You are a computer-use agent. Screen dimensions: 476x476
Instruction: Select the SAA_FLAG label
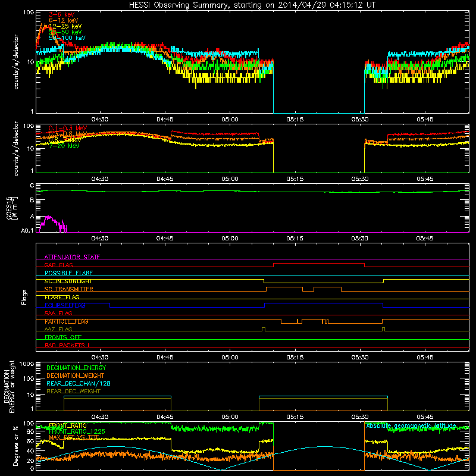coord(58,313)
